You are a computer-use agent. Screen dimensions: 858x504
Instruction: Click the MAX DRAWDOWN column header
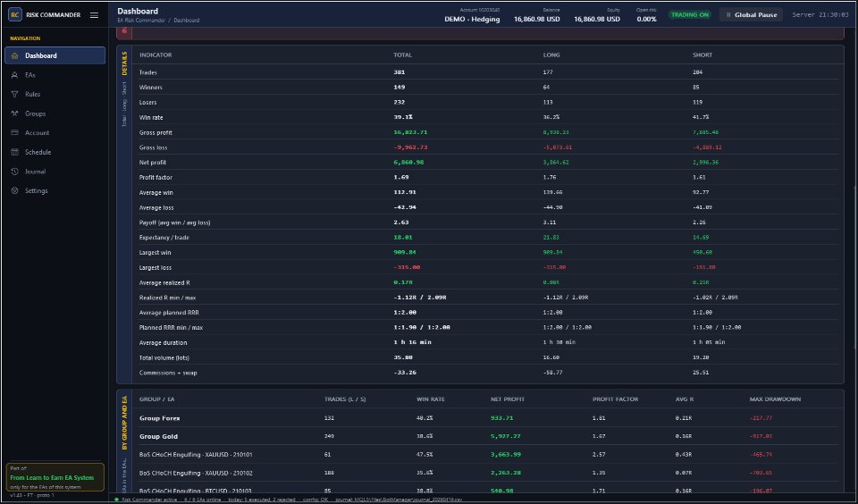pyautogui.click(x=775, y=399)
